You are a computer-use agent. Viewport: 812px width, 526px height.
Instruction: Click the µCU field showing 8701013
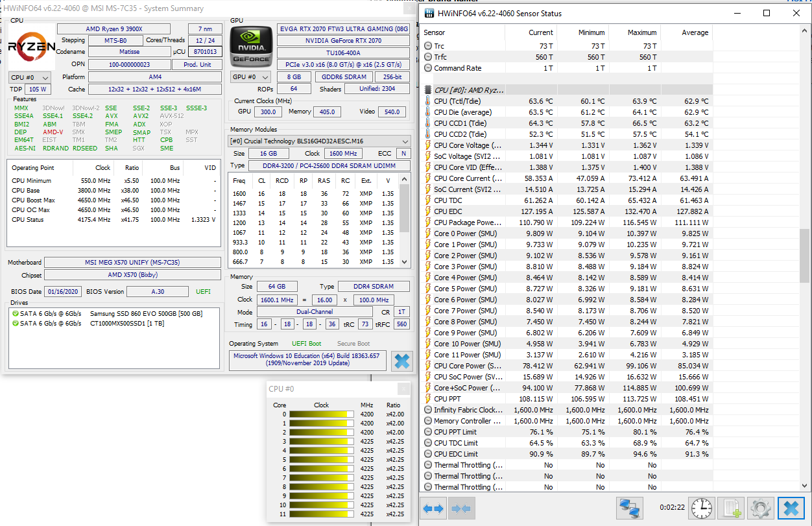pyautogui.click(x=206, y=52)
